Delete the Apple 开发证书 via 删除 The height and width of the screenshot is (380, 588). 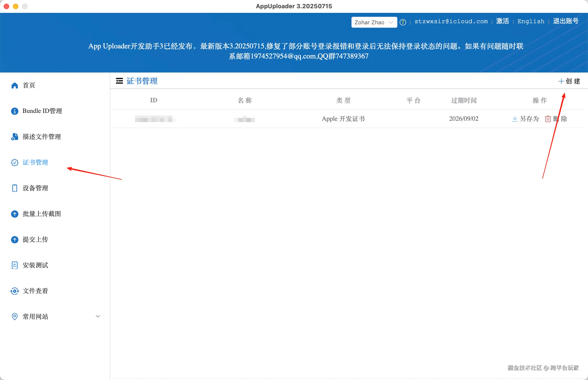(x=556, y=119)
